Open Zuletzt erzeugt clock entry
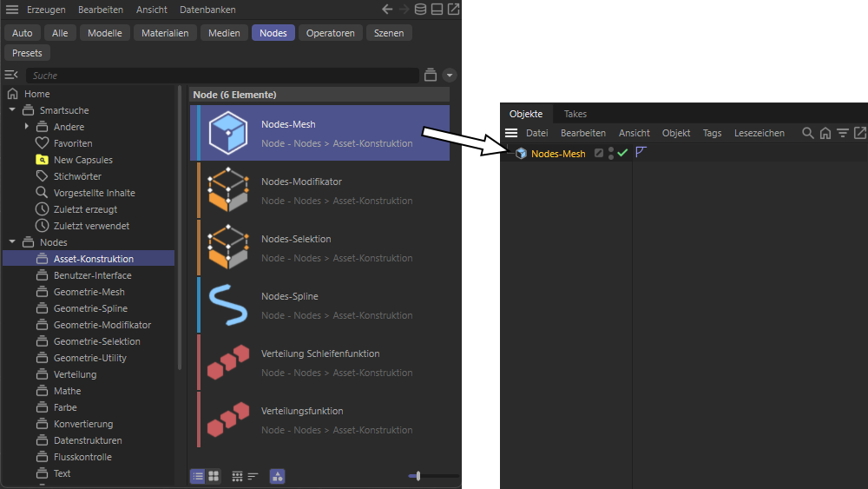 click(x=85, y=209)
